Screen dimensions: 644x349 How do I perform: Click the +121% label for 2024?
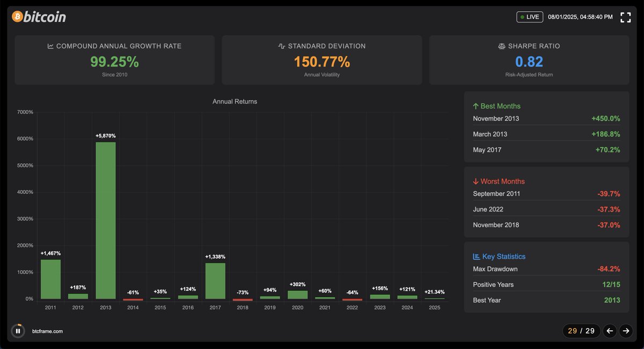407,289
